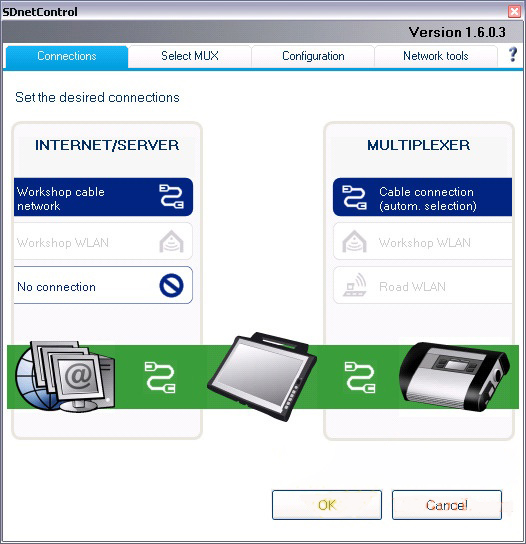Click the white cable icon between tablet and multiplexer
Image resolution: width=526 pixels, height=544 pixels.
point(360,377)
